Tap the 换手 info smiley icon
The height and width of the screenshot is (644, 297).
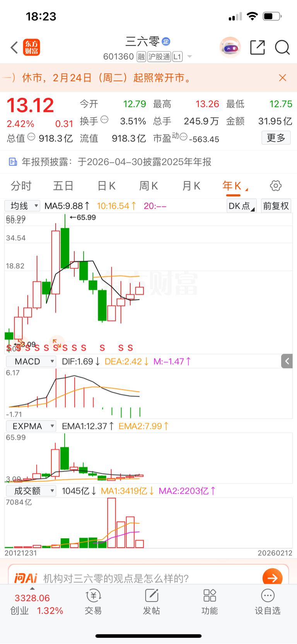click(x=104, y=120)
